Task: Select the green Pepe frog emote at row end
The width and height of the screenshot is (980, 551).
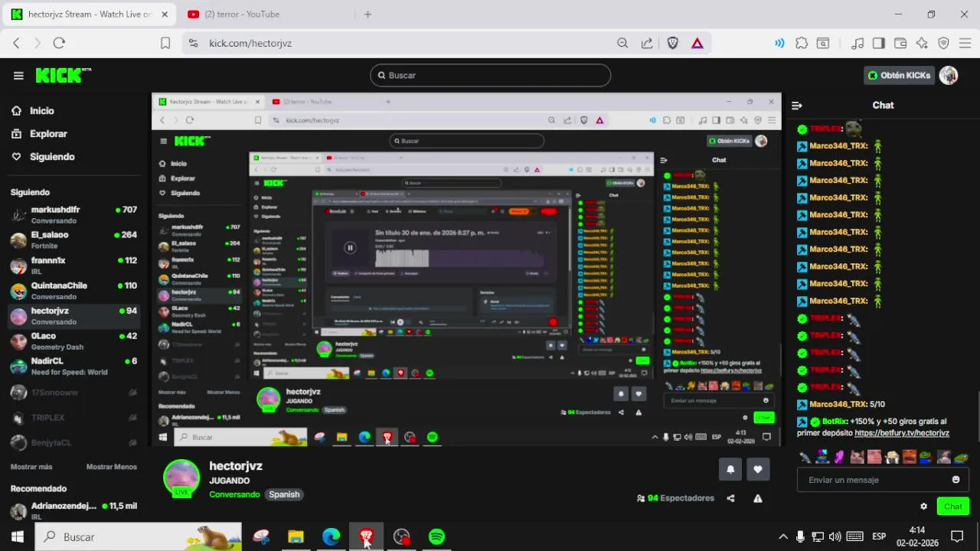Action: pos(961,457)
